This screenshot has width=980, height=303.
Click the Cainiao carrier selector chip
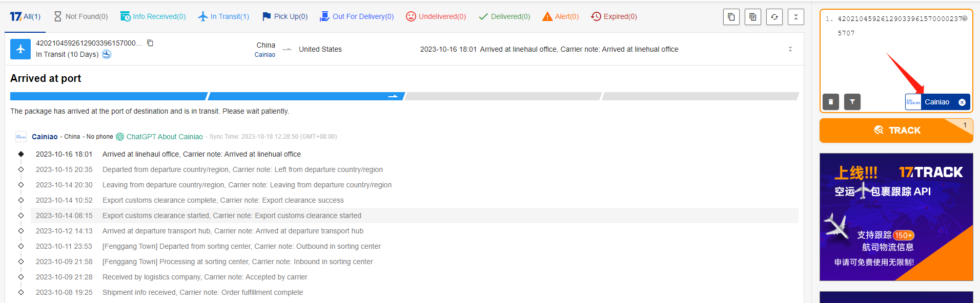937,102
